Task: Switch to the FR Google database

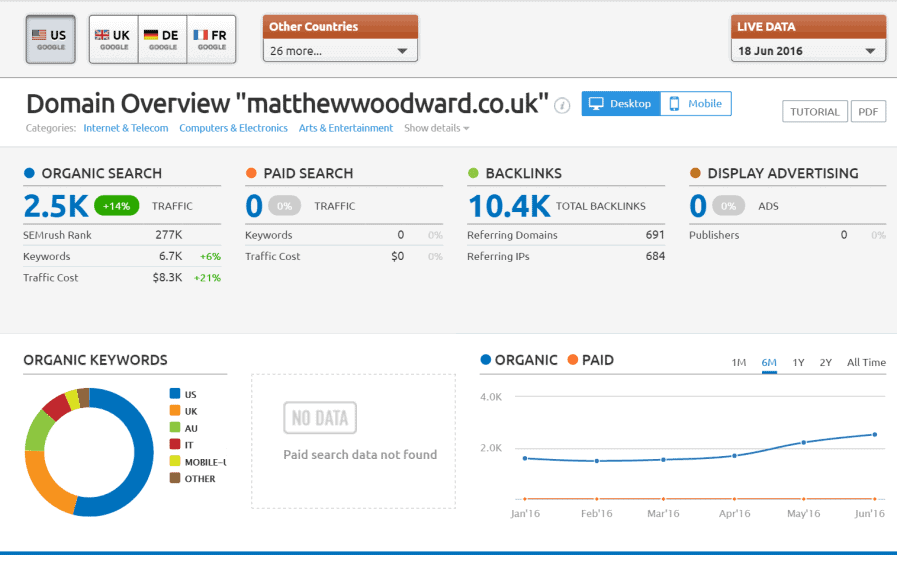Action: coord(211,39)
